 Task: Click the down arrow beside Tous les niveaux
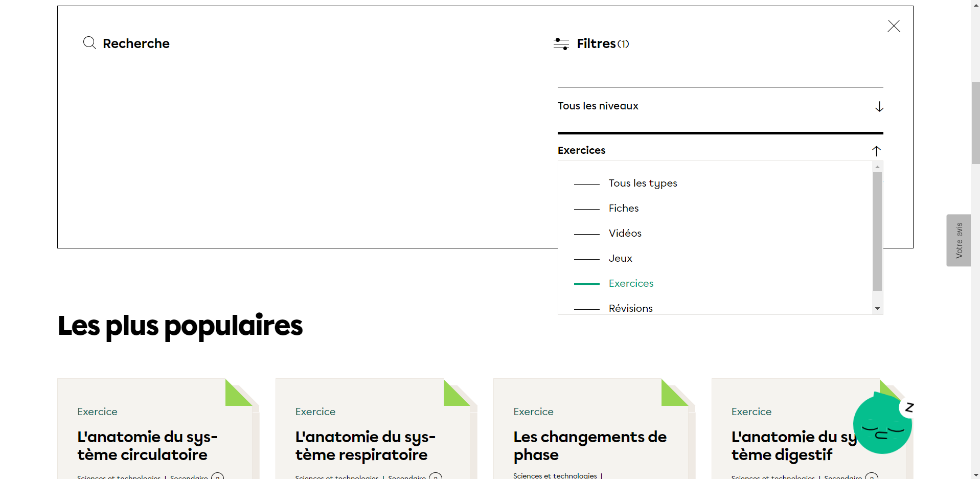tap(879, 106)
